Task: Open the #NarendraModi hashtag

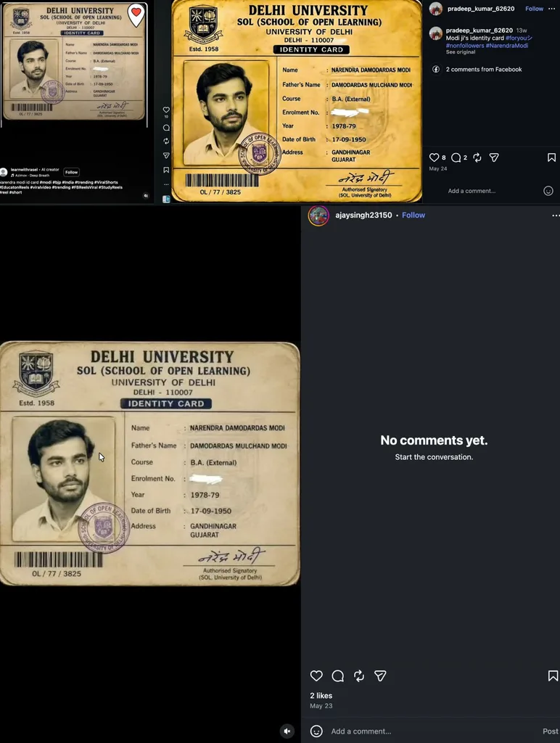Action: pyautogui.click(x=507, y=46)
